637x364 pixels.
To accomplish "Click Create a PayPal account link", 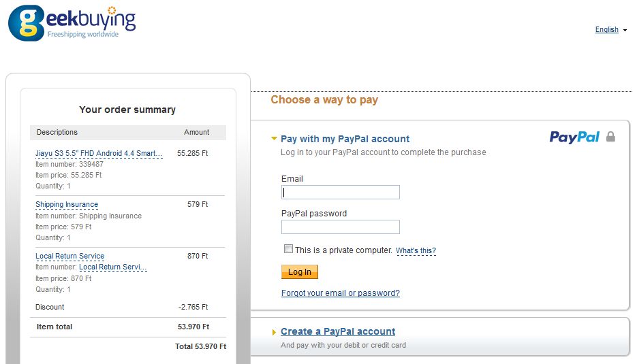I will pyautogui.click(x=338, y=331).
